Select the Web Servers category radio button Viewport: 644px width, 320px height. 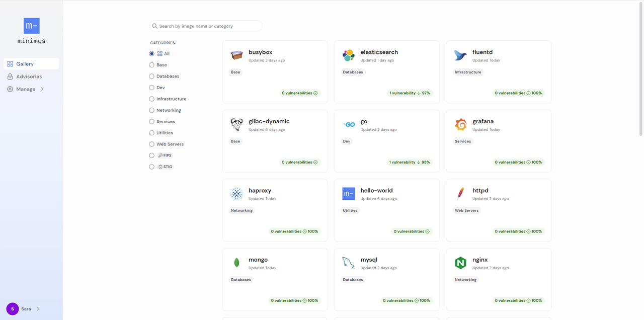(151, 144)
